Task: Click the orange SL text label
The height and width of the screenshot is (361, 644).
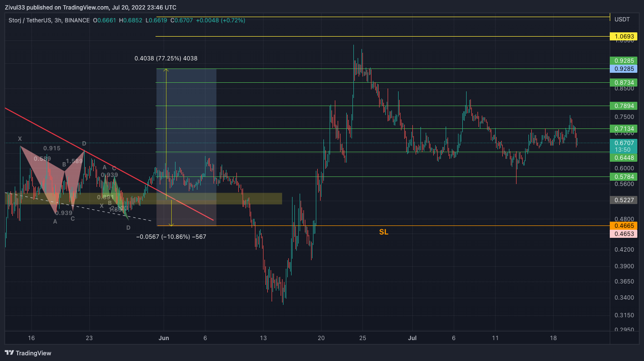Action: pyautogui.click(x=383, y=232)
